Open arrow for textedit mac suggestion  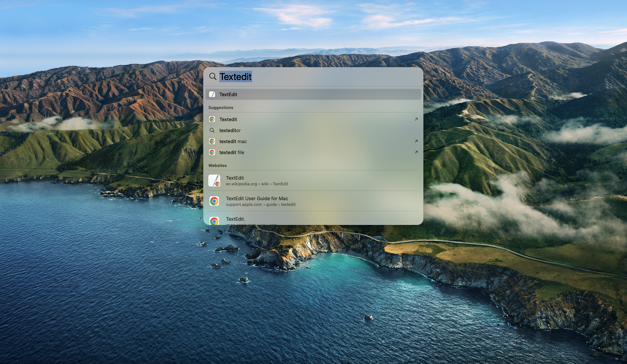416,141
